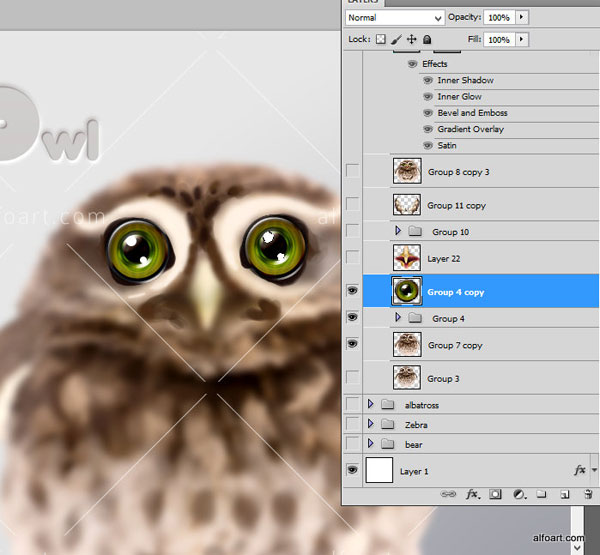Toggle Bevel and Emboss effect visibility
This screenshot has height=555, width=600.
(x=428, y=113)
